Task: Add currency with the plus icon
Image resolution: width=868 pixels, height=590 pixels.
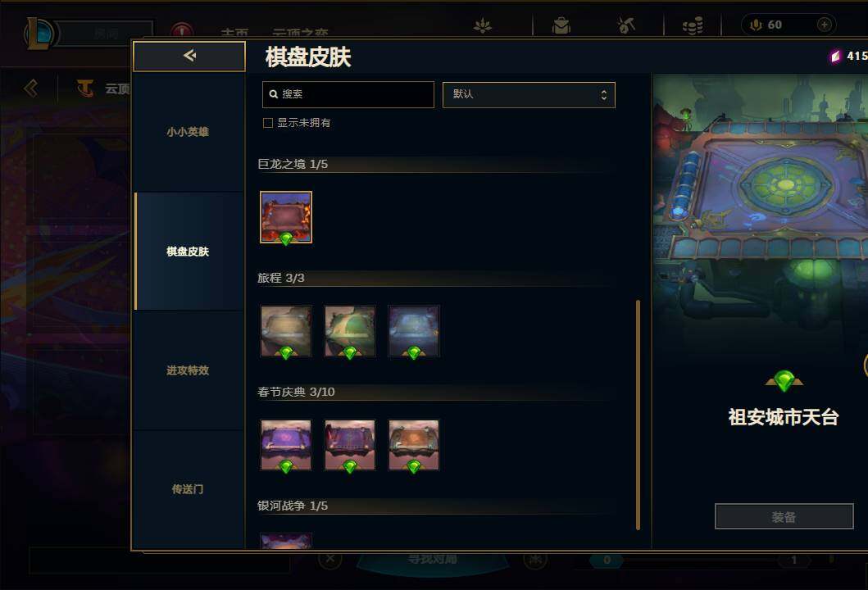Action: 825,25
